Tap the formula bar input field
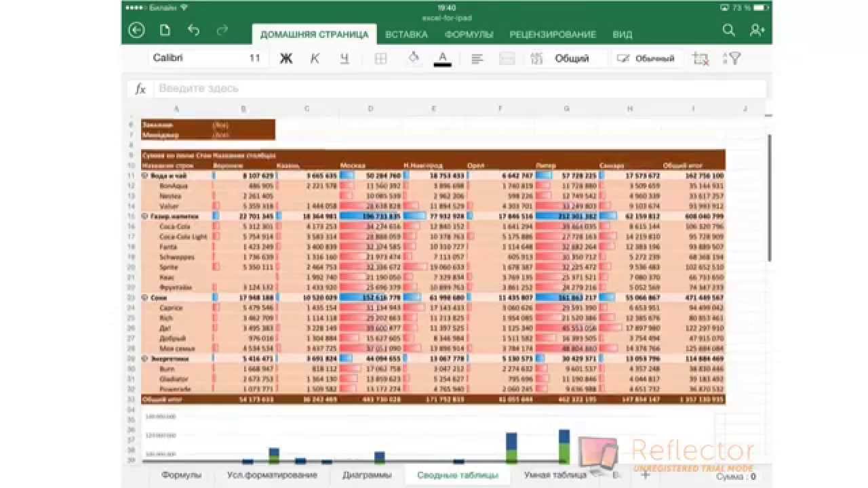 (461, 89)
